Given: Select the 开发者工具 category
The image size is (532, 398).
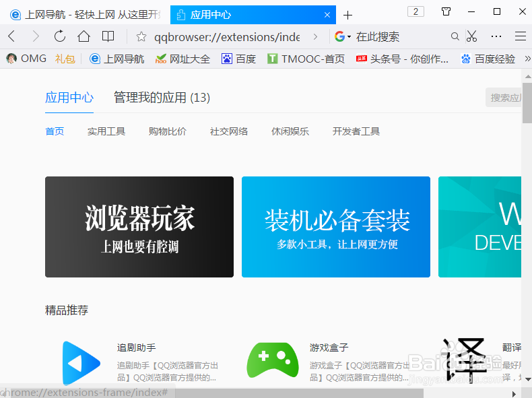Looking at the screenshot, I should click(x=356, y=131).
